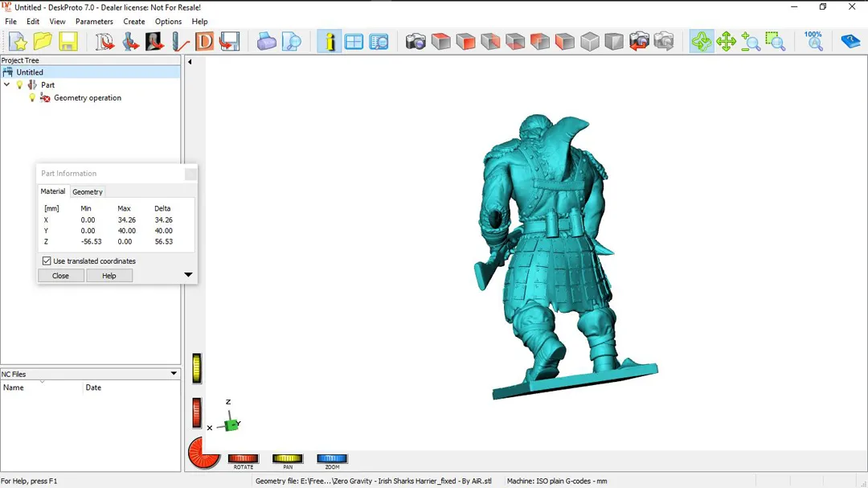Click the Help button in Part Information
The image size is (868, 488).
(x=109, y=276)
